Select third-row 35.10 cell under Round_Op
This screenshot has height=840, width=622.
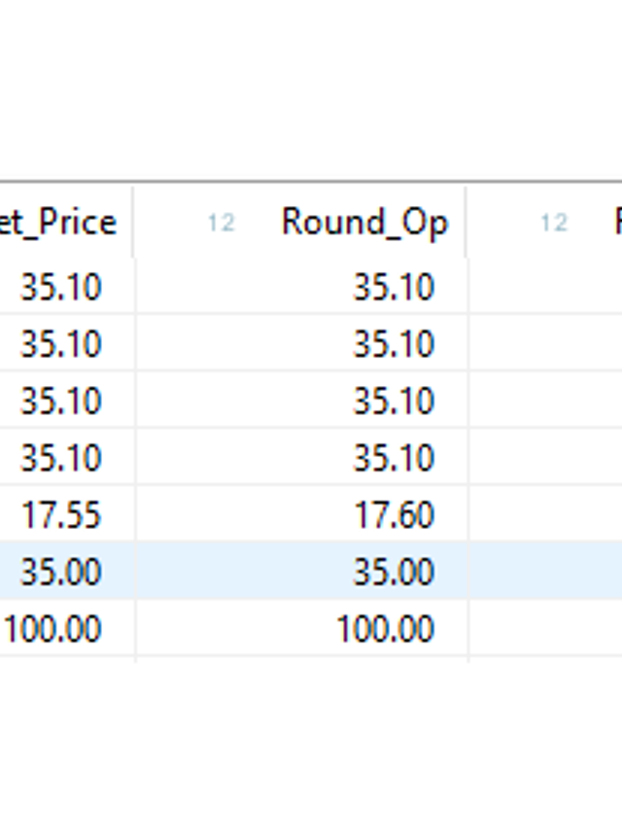pyautogui.click(x=301, y=400)
